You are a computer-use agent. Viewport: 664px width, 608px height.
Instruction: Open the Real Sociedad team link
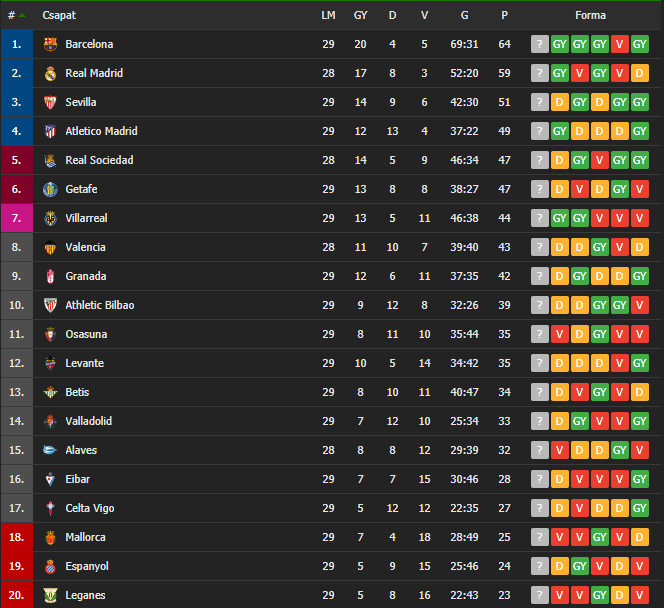pos(99,160)
